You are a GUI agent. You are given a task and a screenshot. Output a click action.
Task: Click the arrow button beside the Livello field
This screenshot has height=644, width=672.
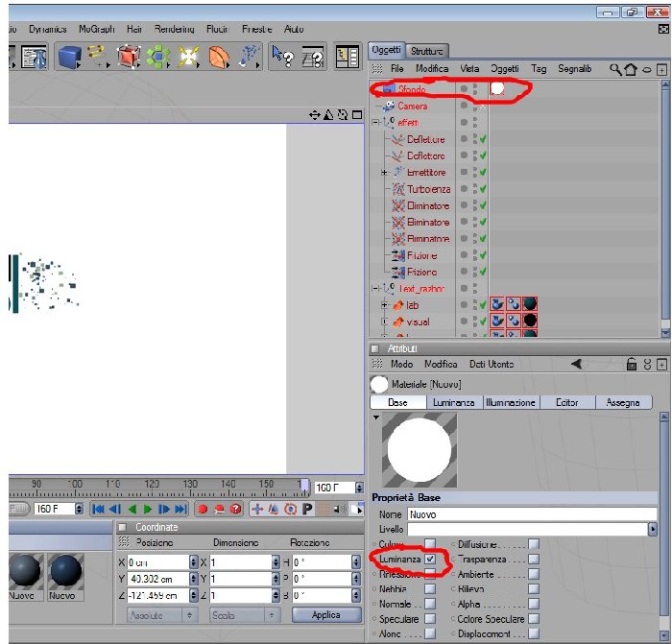pyautogui.click(x=652, y=530)
